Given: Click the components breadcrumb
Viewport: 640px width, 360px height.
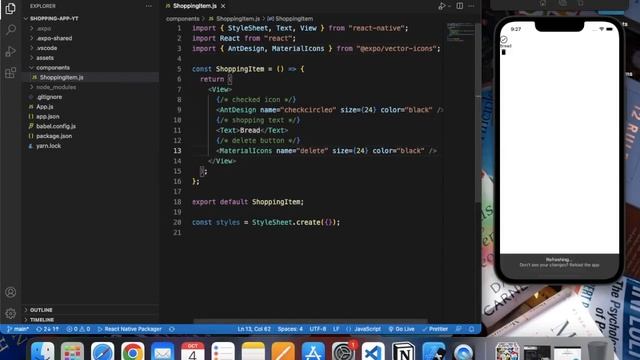Looking at the screenshot, I should [182, 19].
